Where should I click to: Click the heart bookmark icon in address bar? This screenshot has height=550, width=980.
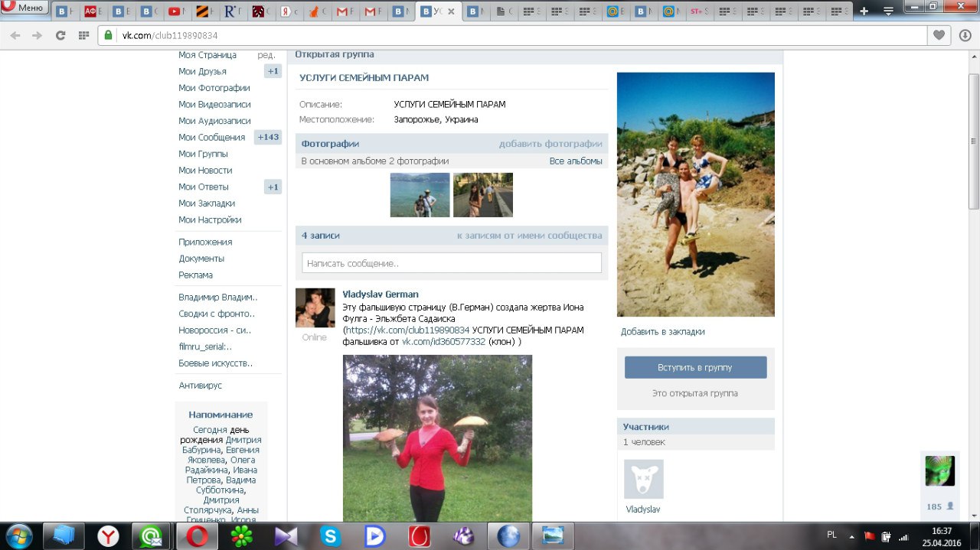(x=939, y=35)
